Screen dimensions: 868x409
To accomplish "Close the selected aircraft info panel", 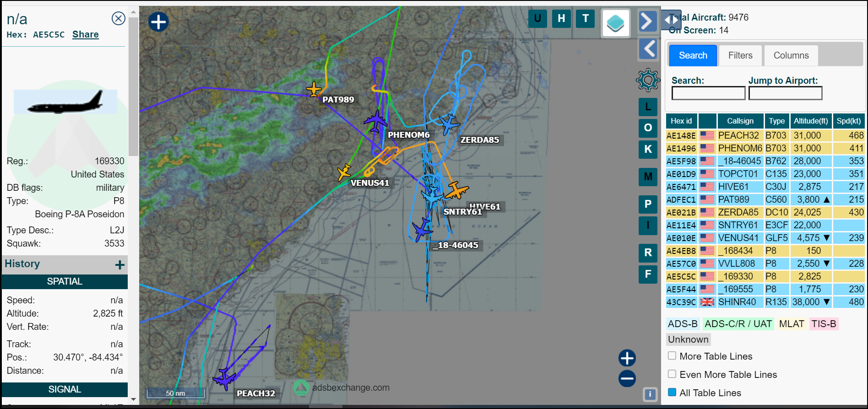I will (119, 18).
